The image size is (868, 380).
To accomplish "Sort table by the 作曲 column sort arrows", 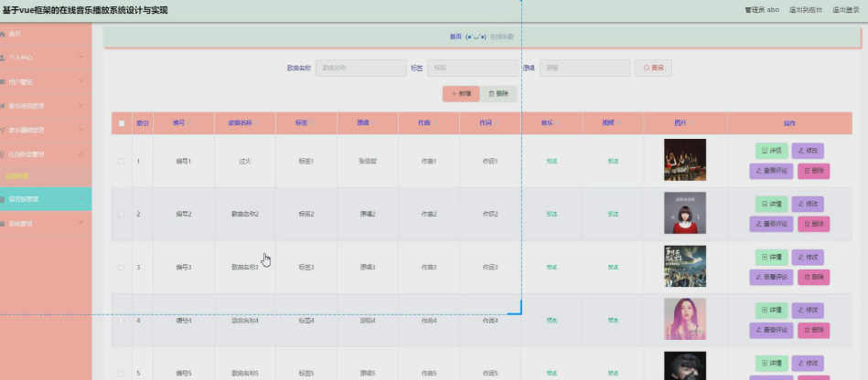I will 435,123.
